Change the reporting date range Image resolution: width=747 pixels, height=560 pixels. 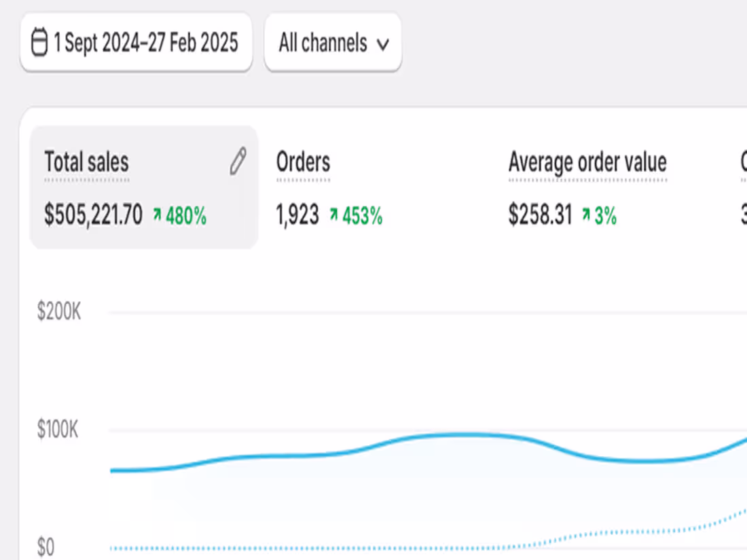[x=136, y=43]
